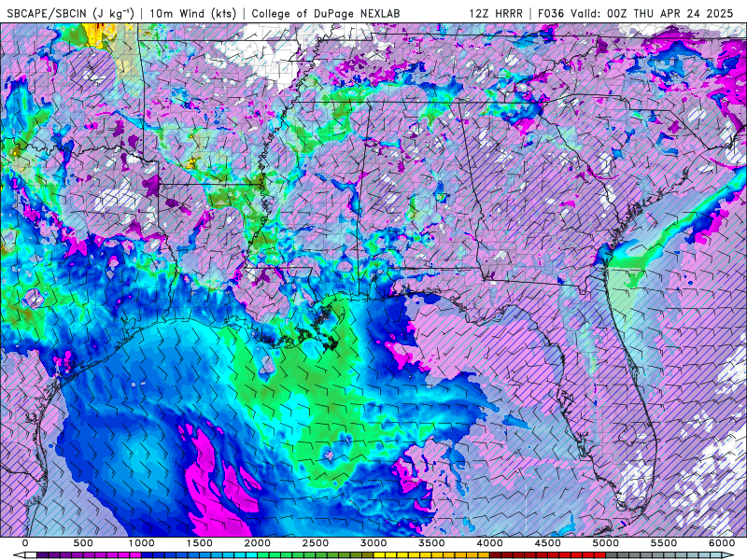Click the 12Z HRRR model label
747x560 pixels.
(496, 13)
